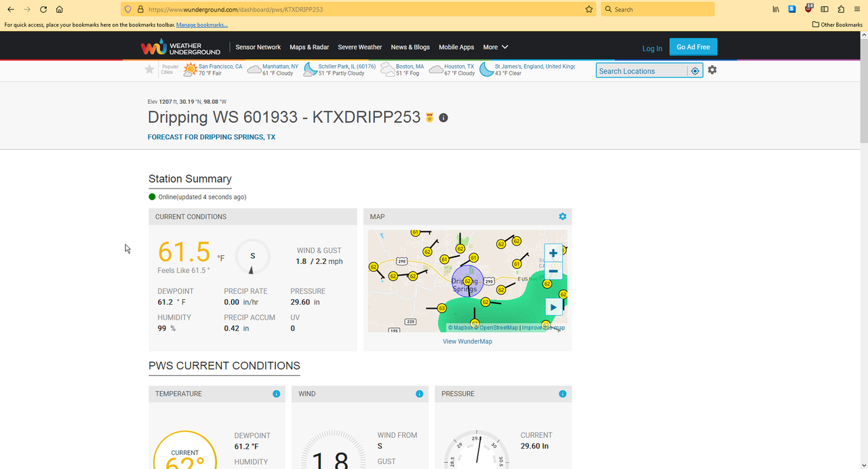868x469 pixels.
Task: Open the extensions puzzle-piece icon
Action: point(841,10)
